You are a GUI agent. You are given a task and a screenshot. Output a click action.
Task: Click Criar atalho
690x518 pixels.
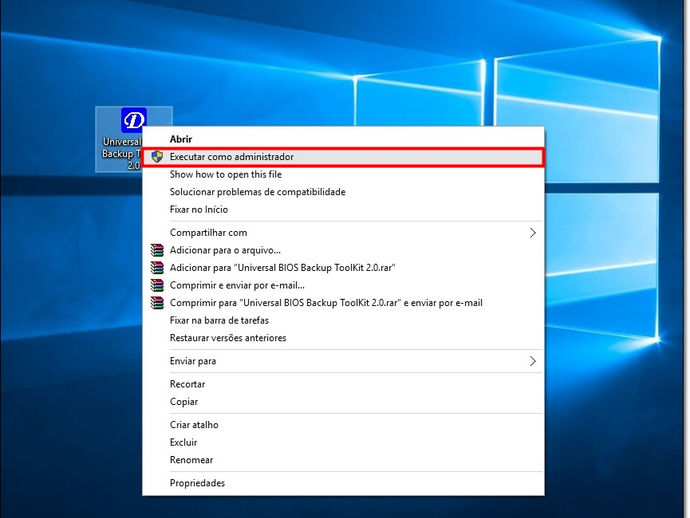click(343, 425)
